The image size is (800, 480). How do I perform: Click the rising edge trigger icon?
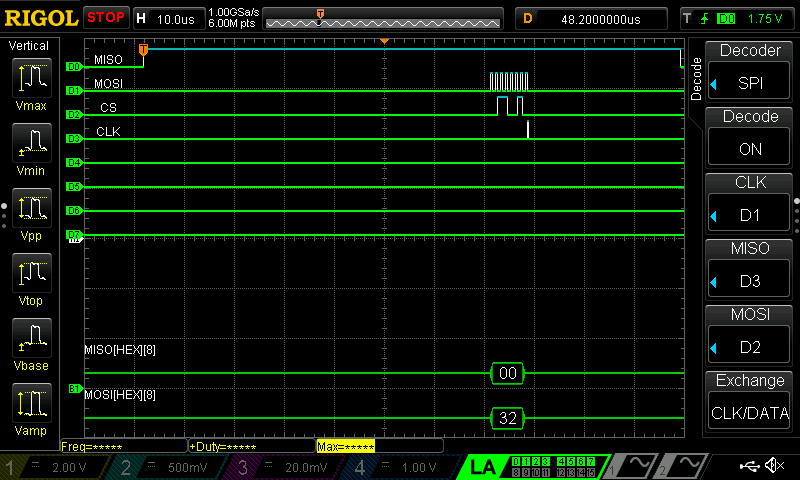click(705, 19)
